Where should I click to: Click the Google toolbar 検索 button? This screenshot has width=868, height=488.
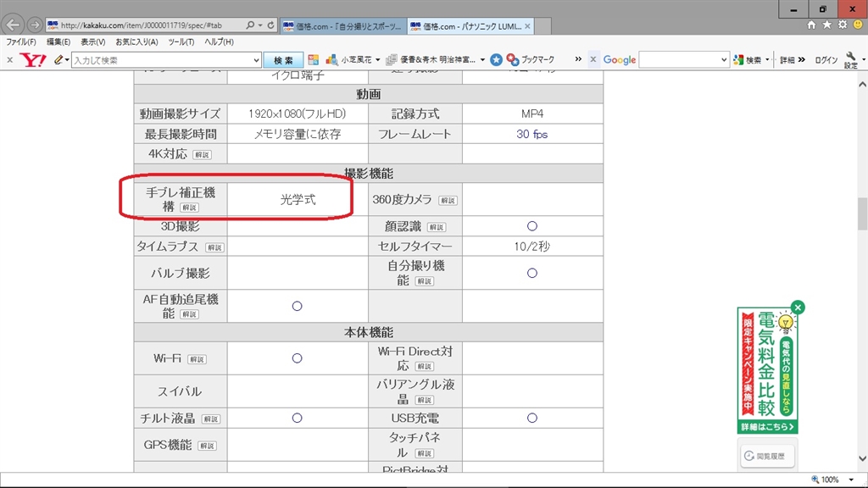[748, 60]
